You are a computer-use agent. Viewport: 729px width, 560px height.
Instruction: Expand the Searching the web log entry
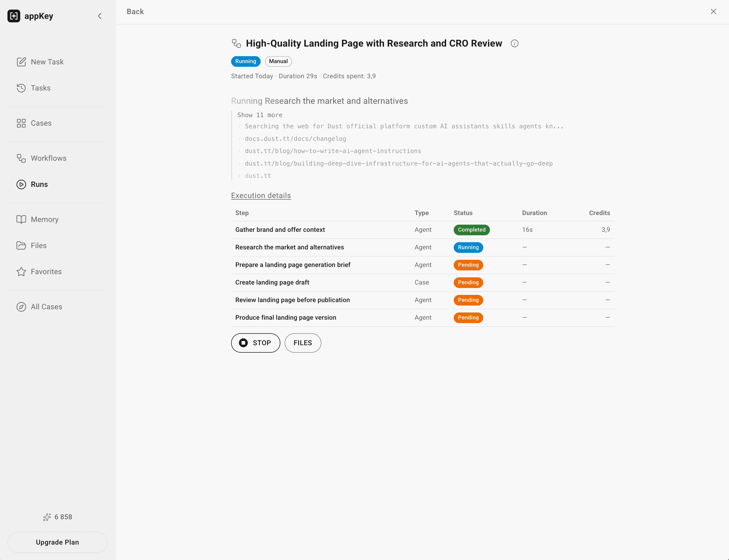pos(404,126)
